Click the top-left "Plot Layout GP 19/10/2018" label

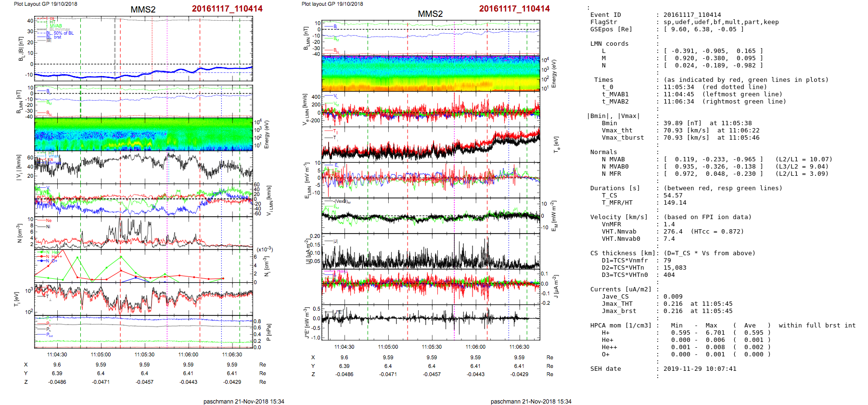pyautogui.click(x=45, y=4)
